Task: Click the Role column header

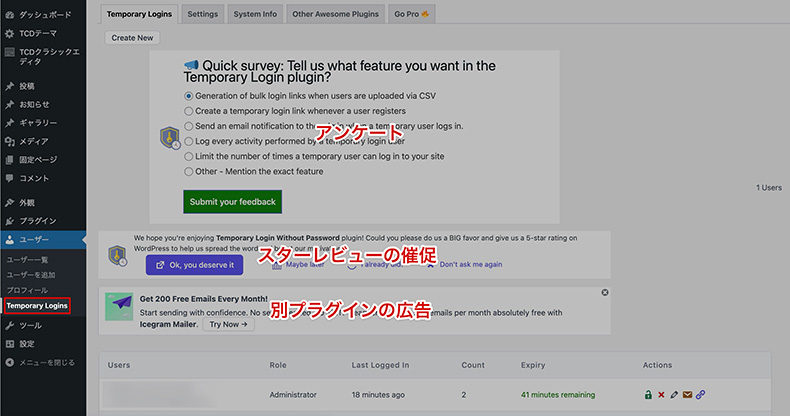Action: (x=278, y=365)
